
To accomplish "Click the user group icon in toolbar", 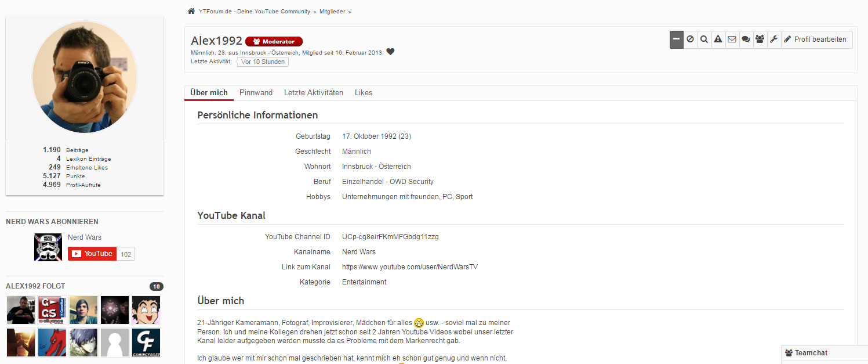I will [x=760, y=39].
